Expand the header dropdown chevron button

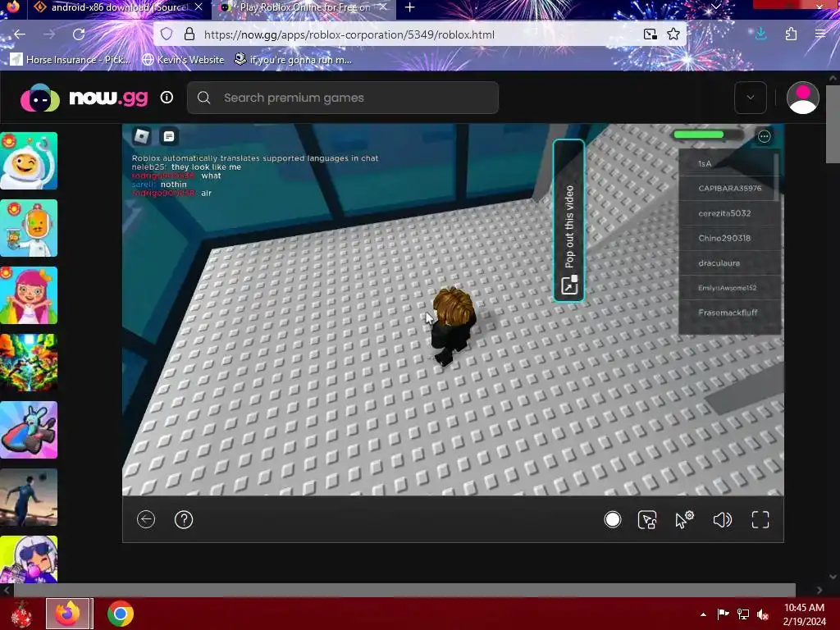[751, 98]
